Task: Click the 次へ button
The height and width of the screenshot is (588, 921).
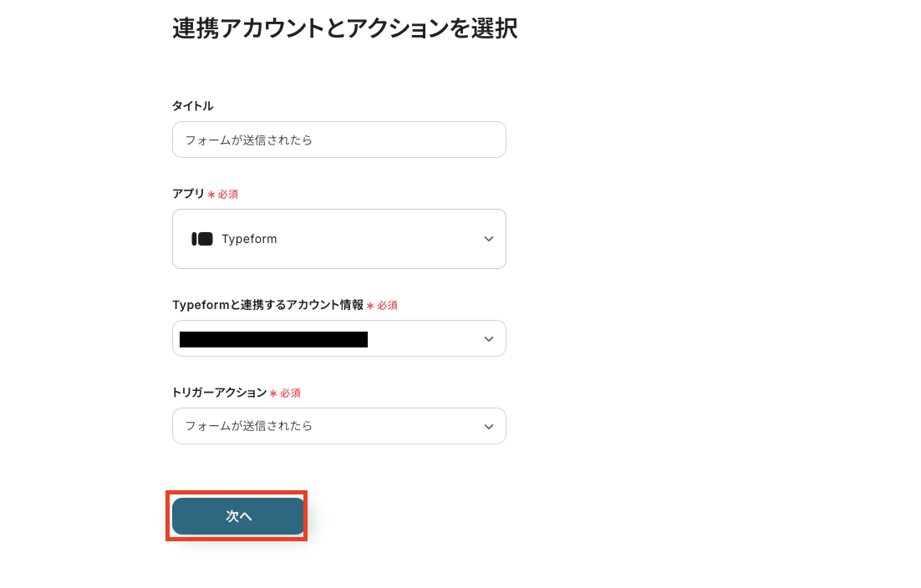Action: tap(238, 516)
